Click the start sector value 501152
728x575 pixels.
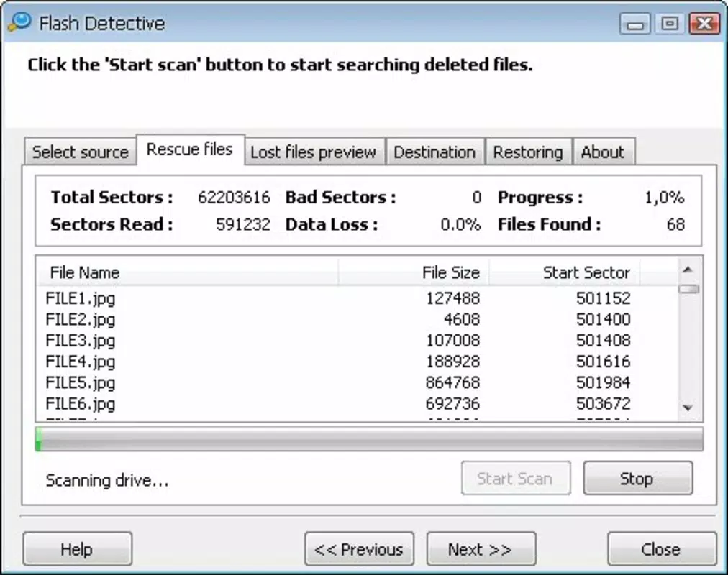click(x=603, y=298)
